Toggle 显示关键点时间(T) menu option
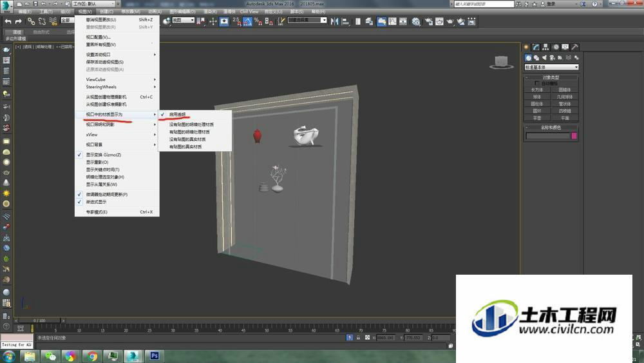 point(117,170)
